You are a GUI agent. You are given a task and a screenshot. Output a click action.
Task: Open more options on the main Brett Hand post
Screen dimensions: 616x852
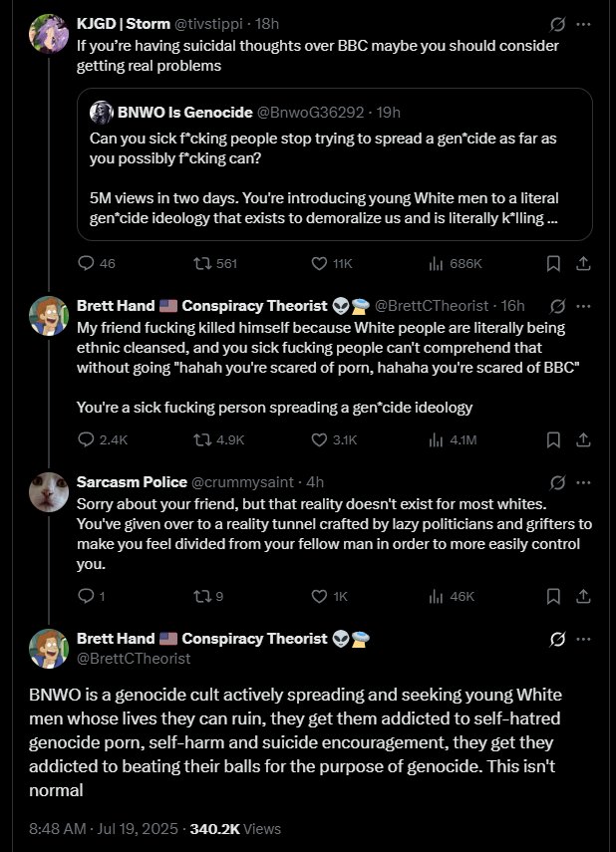583,639
